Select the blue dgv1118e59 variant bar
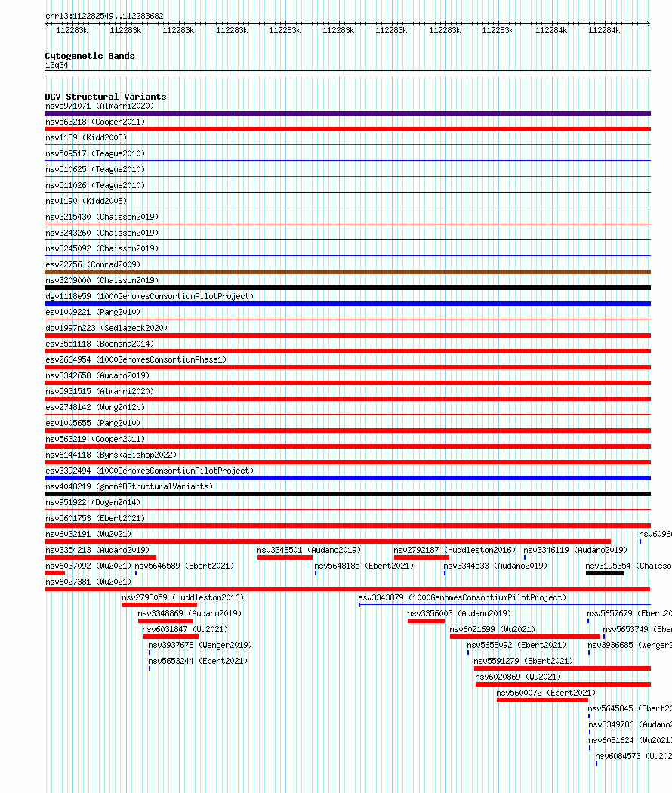 [347, 304]
